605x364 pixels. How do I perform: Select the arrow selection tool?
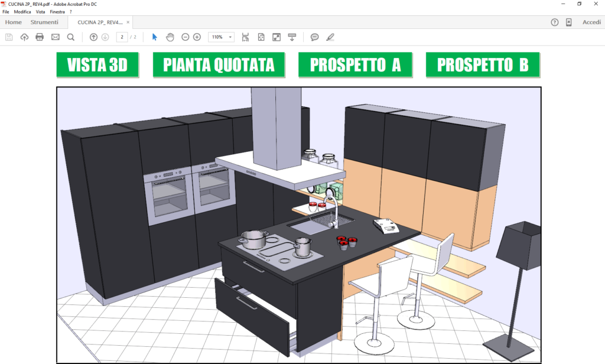pos(155,37)
